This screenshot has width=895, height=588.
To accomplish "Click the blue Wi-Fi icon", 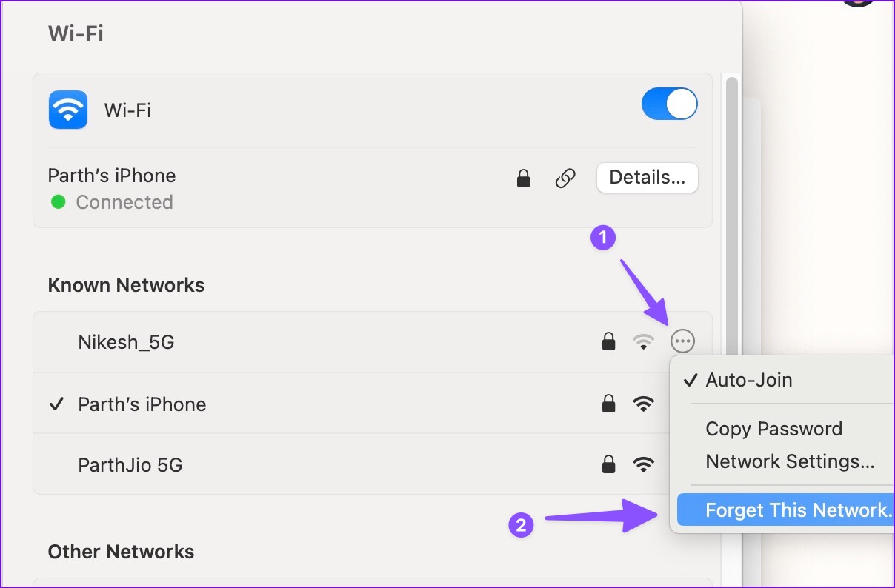I will point(68,110).
